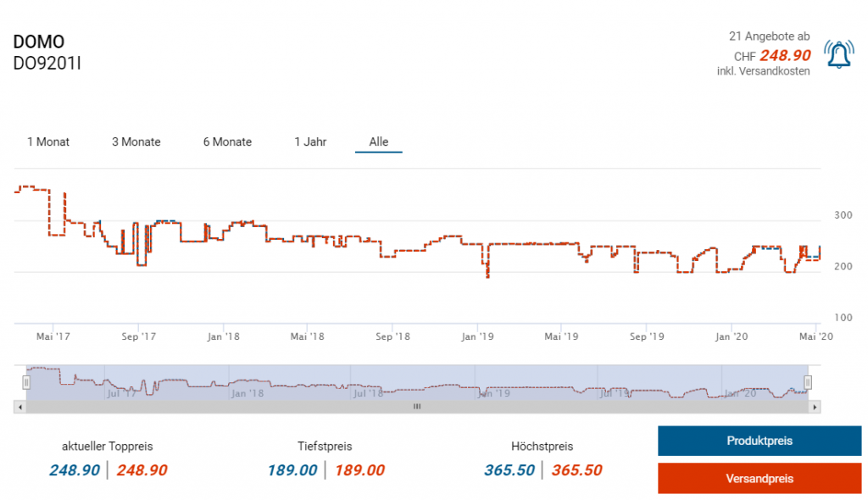Select the 1 Monat time range

(x=48, y=142)
